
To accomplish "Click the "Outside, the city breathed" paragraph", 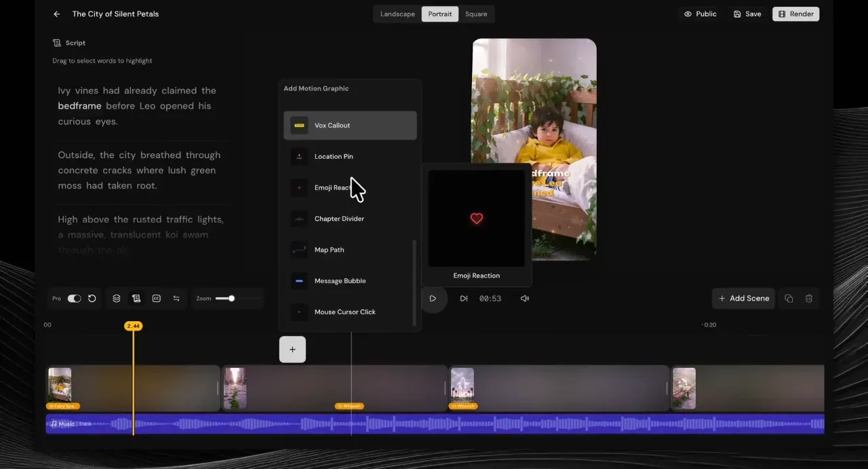I will (x=139, y=170).
